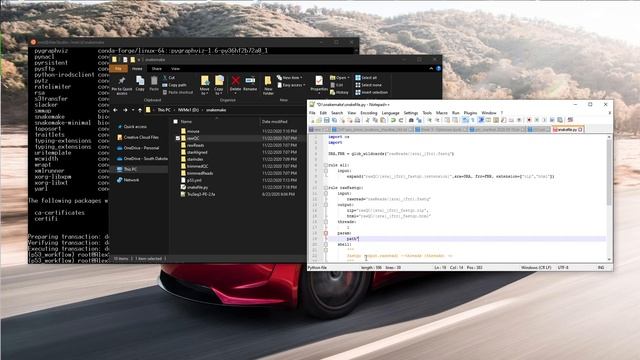Click Invert selection in Explorer ribbon
This screenshot has width=640, height=360.
(371, 92)
